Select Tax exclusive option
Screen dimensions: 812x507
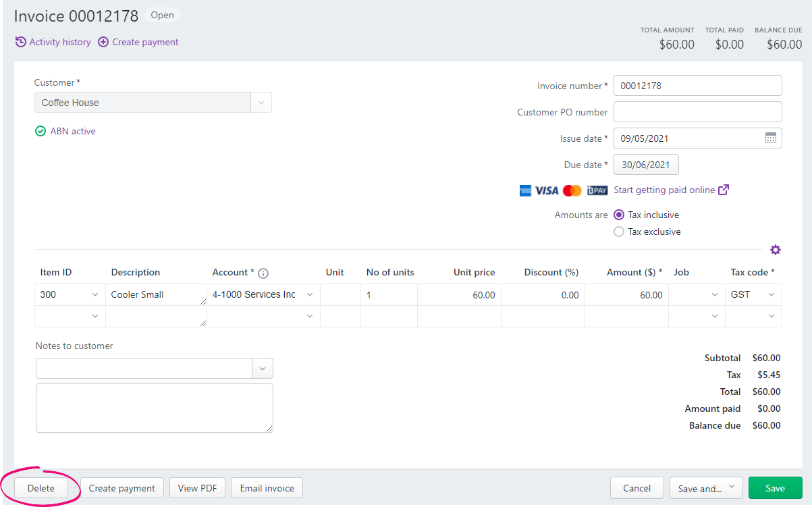click(619, 232)
